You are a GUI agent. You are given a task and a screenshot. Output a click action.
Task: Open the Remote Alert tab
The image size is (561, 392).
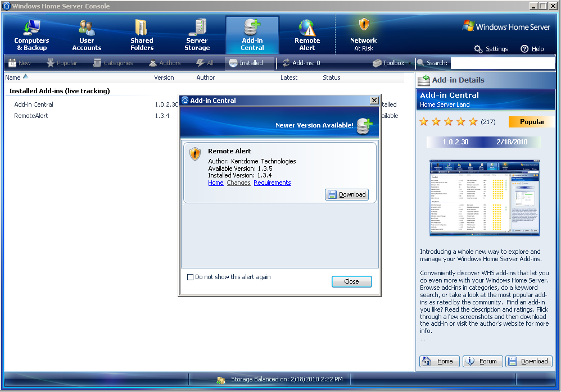307,35
